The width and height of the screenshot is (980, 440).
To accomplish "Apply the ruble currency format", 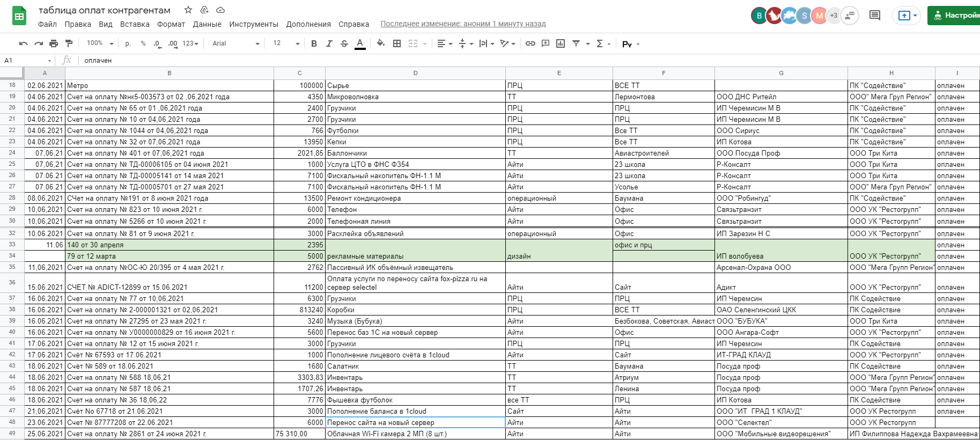I will pos(128,43).
